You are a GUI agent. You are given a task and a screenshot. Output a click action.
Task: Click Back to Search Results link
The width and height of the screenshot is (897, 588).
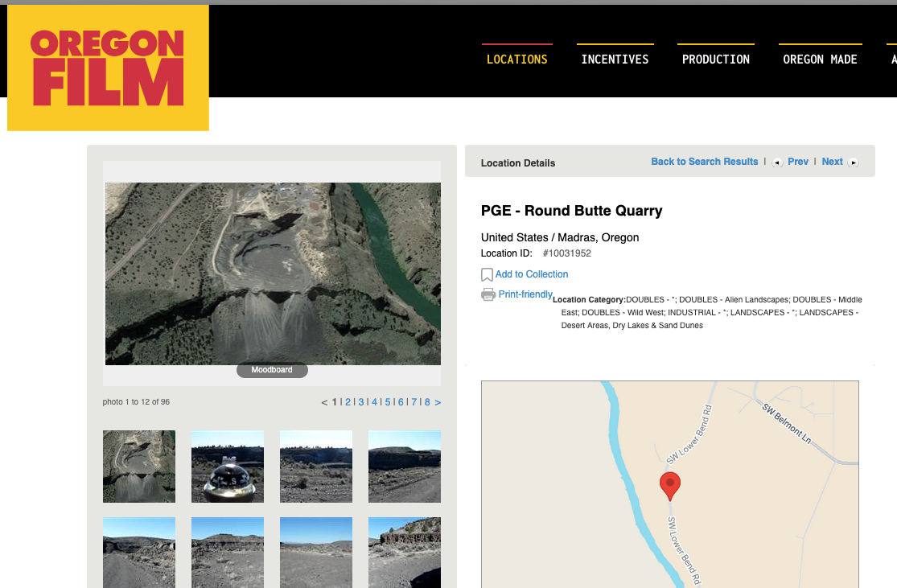coord(704,162)
